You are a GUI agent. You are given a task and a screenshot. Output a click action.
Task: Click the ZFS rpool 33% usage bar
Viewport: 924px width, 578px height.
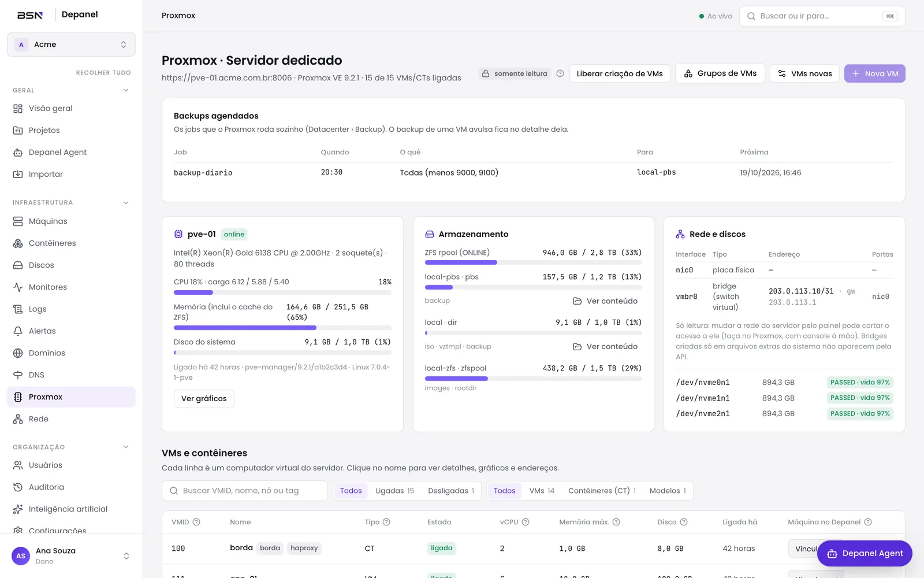(533, 262)
